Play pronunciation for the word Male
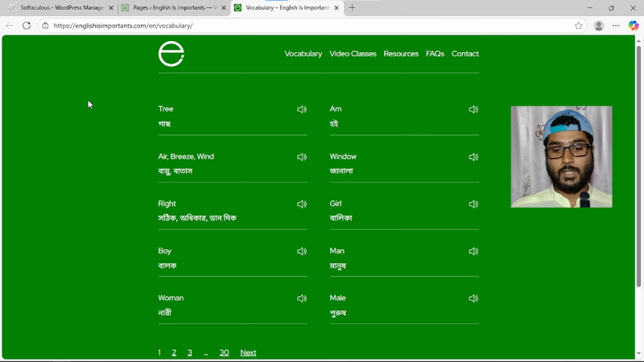The width and height of the screenshot is (644, 362). (x=473, y=298)
